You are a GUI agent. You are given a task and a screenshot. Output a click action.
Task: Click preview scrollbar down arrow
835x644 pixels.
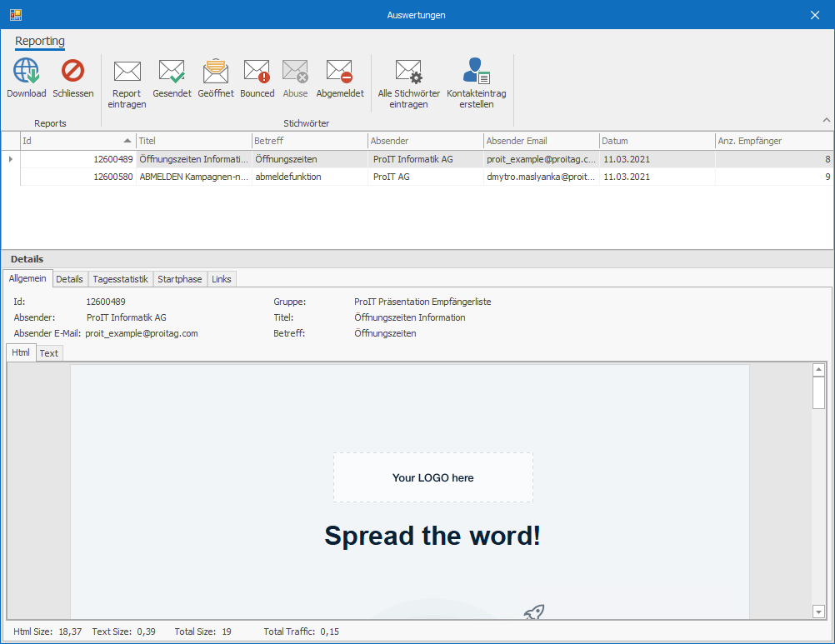coord(818,612)
